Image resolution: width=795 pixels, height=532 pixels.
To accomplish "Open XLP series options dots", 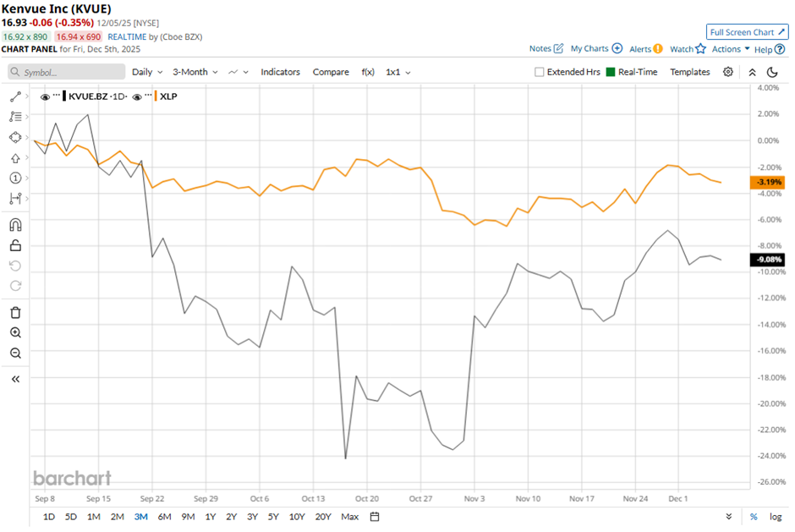I will 148,95.
